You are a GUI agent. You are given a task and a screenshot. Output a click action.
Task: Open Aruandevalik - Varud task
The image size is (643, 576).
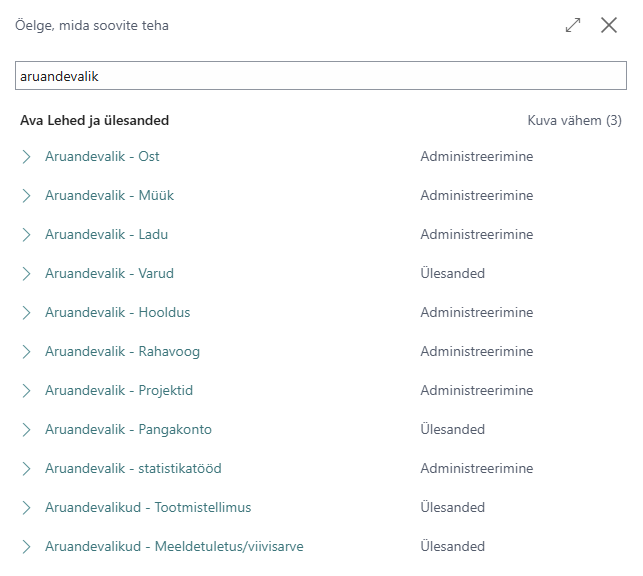(109, 273)
